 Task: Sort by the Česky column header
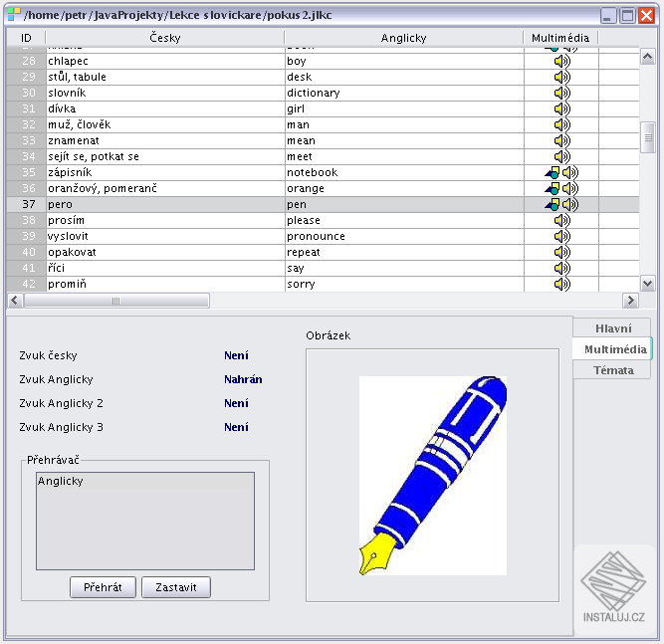[164, 38]
